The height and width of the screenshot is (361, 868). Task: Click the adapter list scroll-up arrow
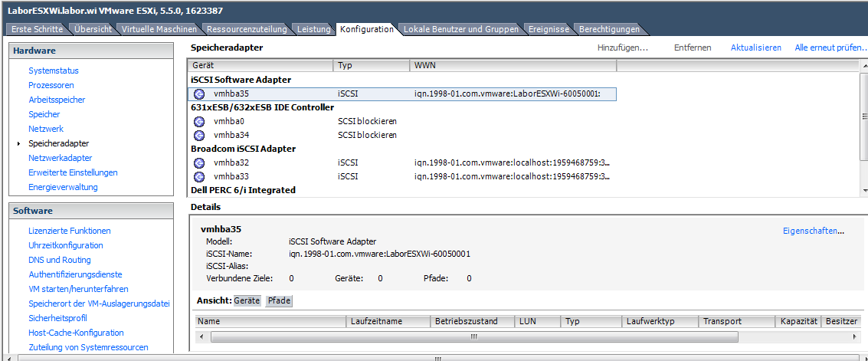864,66
